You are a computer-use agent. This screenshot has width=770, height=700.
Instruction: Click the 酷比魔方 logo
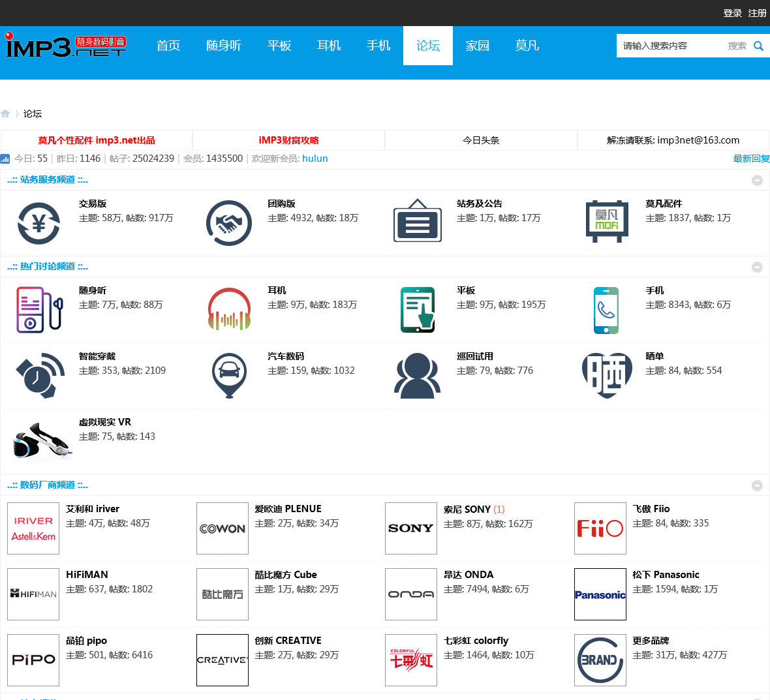coord(223,594)
